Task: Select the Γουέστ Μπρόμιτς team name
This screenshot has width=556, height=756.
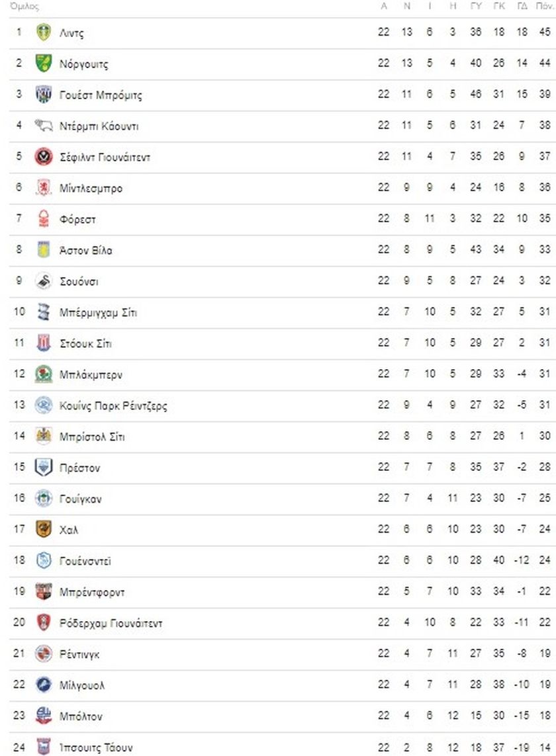Action: (x=101, y=95)
